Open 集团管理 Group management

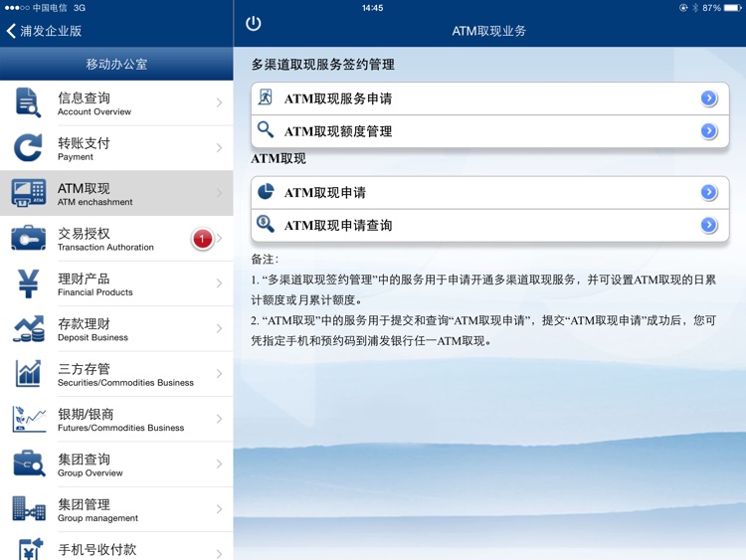tap(116, 509)
